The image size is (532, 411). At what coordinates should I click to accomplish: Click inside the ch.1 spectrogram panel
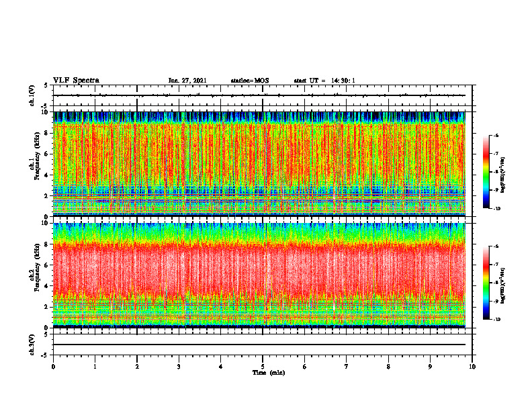click(x=259, y=164)
